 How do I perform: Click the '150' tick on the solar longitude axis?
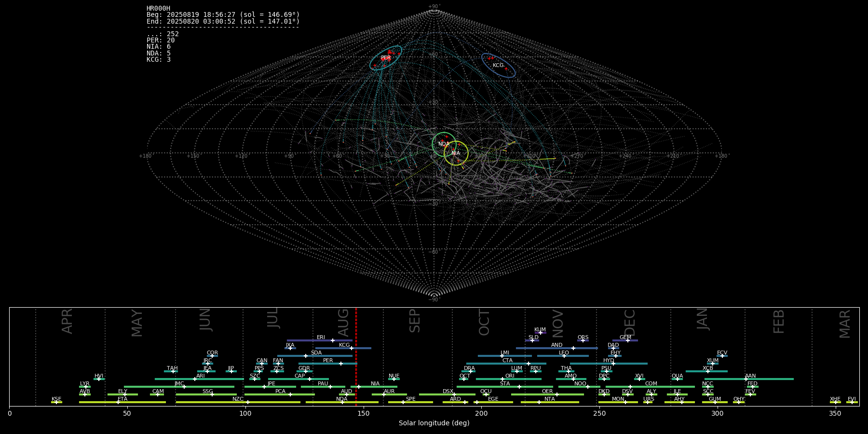(x=364, y=414)
